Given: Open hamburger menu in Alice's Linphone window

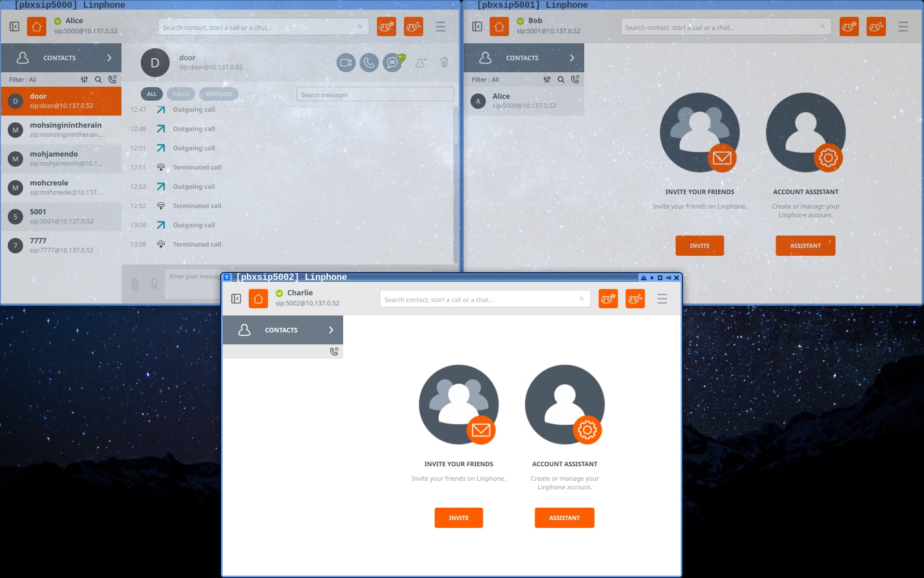Looking at the screenshot, I should 441,26.
